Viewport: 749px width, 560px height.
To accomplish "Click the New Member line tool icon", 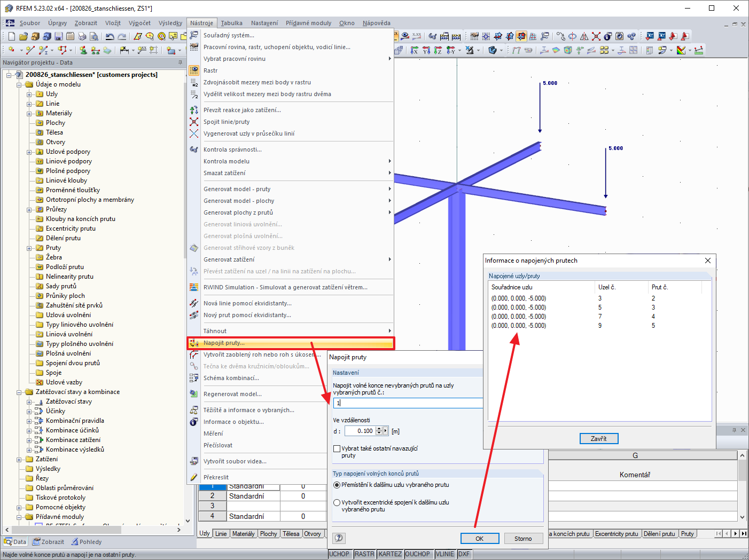I will coord(30,50).
